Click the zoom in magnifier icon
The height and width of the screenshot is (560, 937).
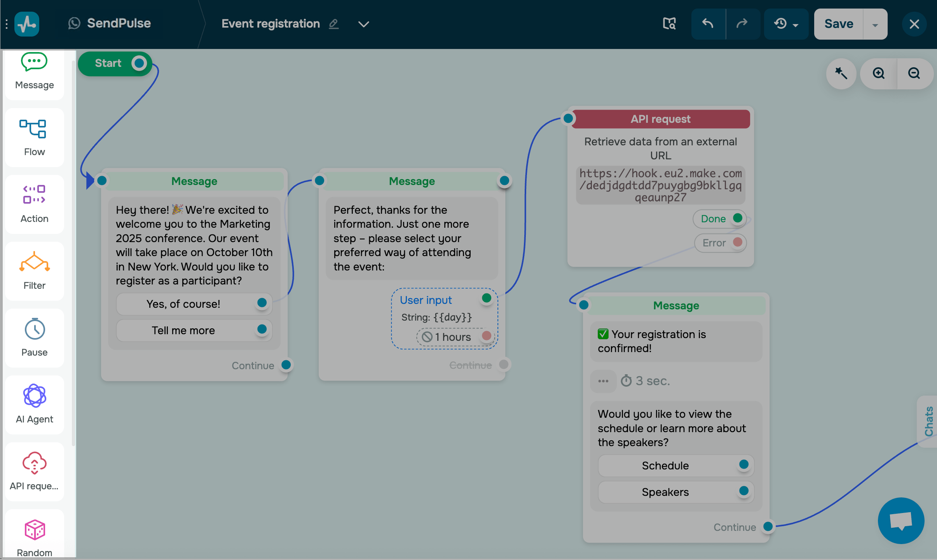pos(878,73)
